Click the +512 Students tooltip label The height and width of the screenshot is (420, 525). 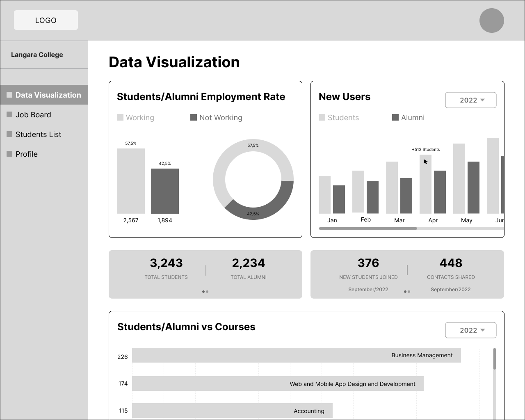point(426,149)
